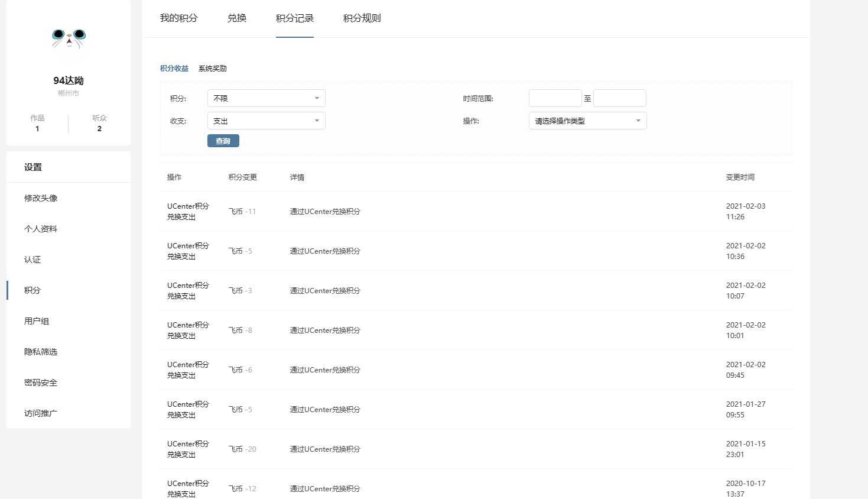Switch to the 我的积分 tab
Viewport: 868px width, 499px height.
click(179, 18)
